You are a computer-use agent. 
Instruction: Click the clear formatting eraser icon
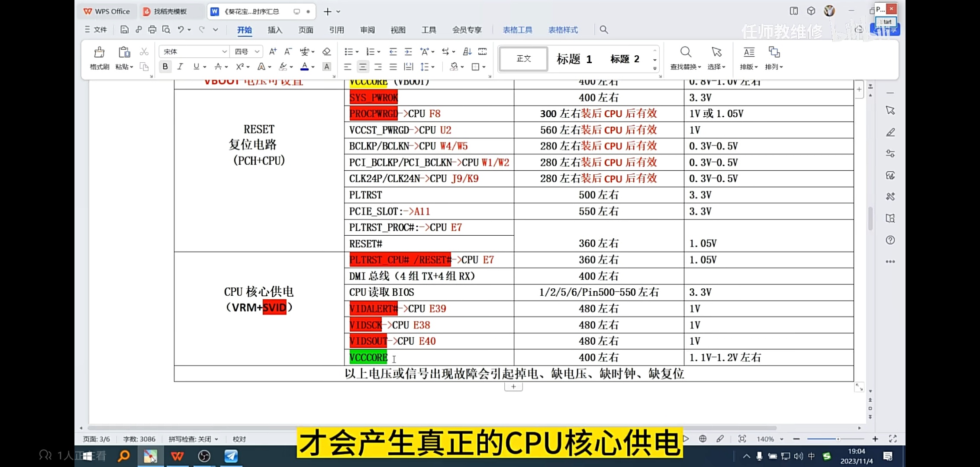pos(327,51)
